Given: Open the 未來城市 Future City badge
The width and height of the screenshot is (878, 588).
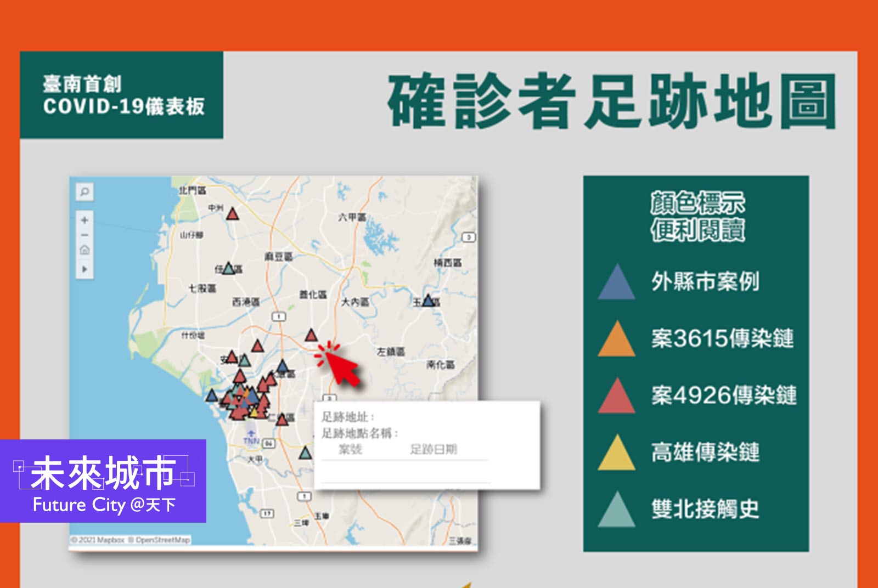Looking at the screenshot, I should (103, 481).
